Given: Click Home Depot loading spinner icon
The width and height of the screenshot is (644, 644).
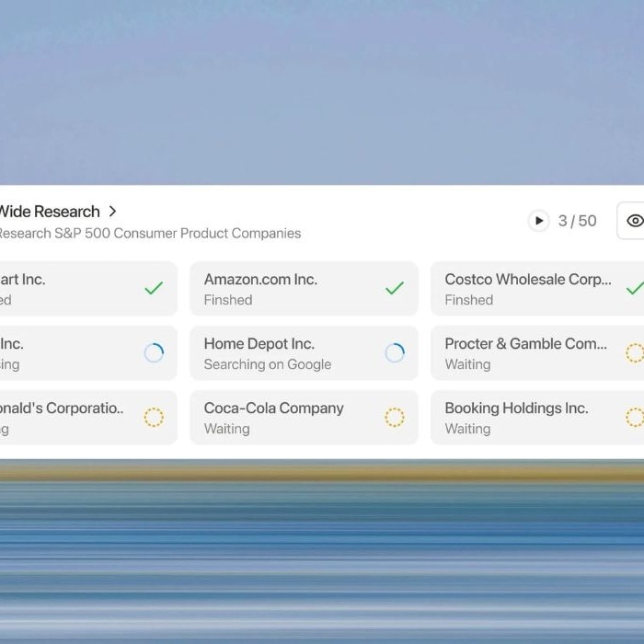Looking at the screenshot, I should pos(395,352).
